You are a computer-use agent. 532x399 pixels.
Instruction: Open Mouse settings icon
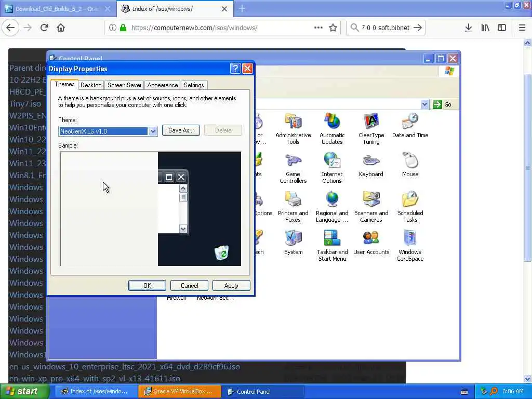(x=410, y=165)
